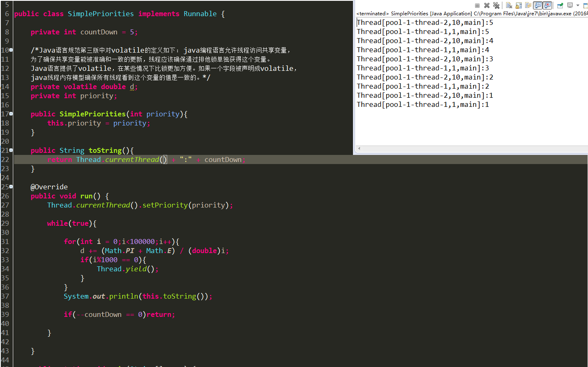This screenshot has width=588, height=367.
Task: Collapse the toString method fold at line 21
Action: point(11,150)
